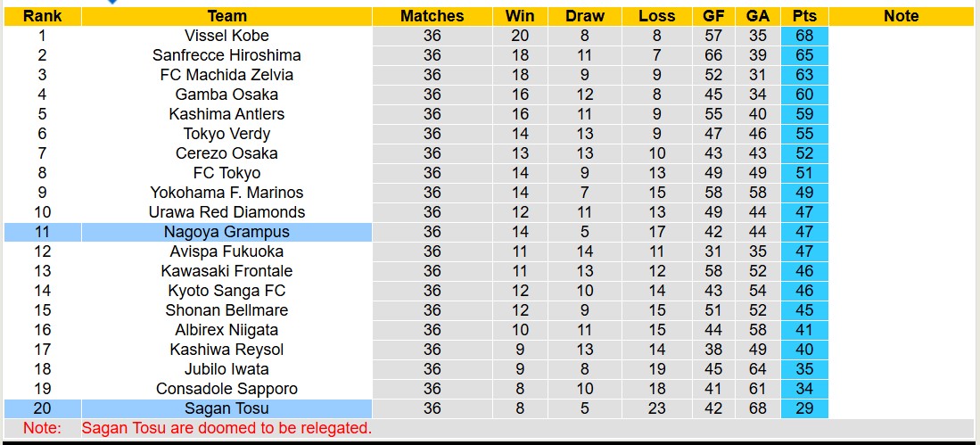This screenshot has width=980, height=445.
Task: Select the highlighted Nagoya Grampus row
Action: (226, 232)
